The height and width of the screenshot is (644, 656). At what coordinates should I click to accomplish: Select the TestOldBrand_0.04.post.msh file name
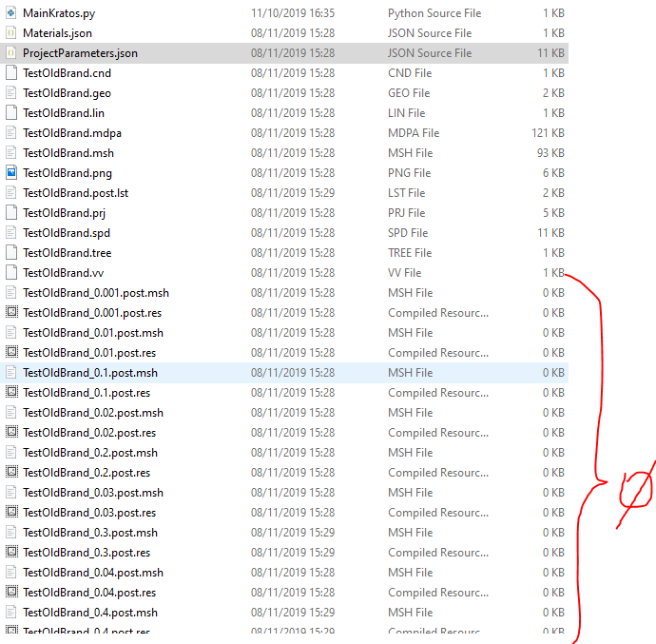tap(93, 573)
